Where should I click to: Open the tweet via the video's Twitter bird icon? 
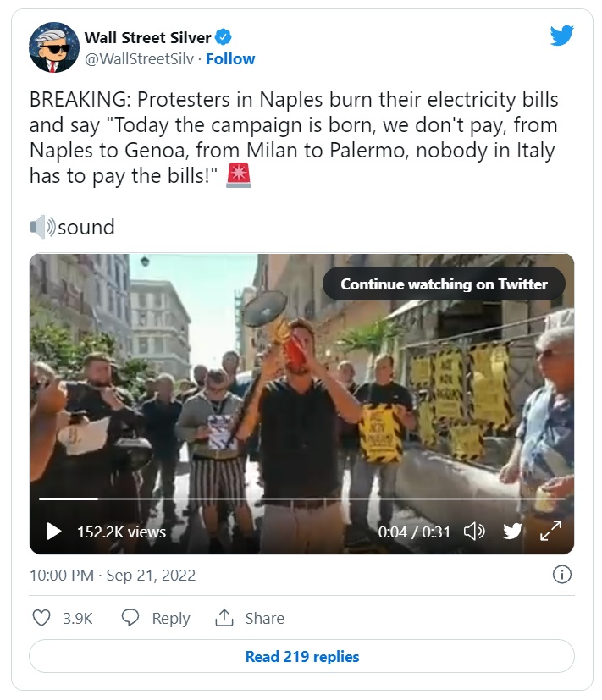pyautogui.click(x=513, y=532)
